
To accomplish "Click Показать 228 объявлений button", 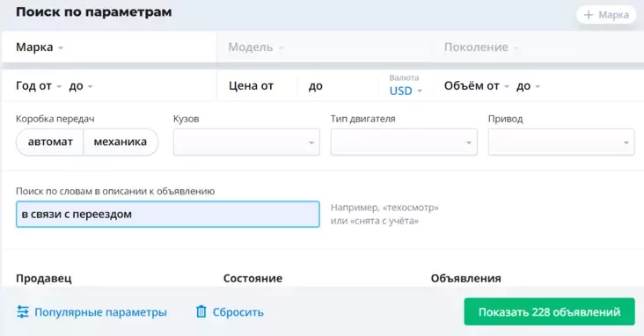I will point(549,311).
